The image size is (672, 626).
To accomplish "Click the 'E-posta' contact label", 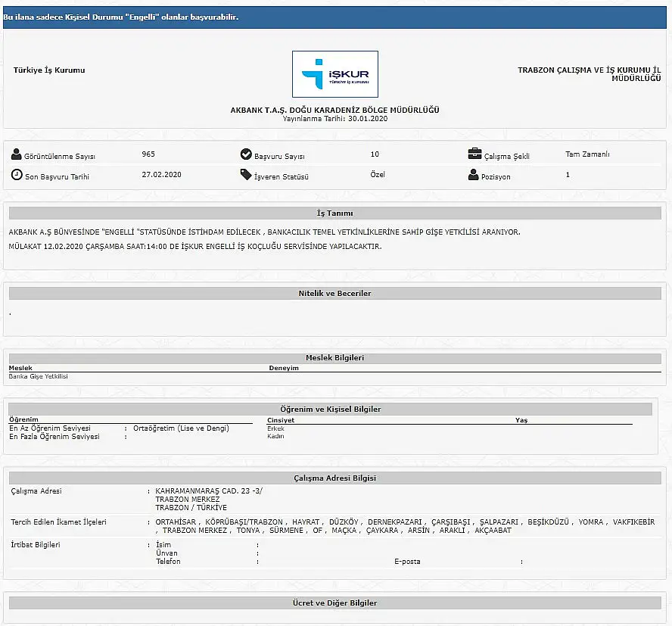I will (x=407, y=561).
